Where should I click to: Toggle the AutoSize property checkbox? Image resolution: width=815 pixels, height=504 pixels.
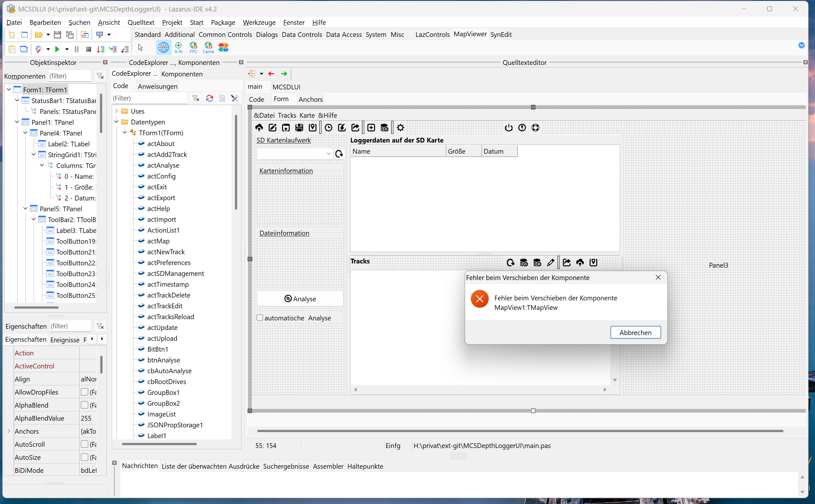[x=85, y=457]
